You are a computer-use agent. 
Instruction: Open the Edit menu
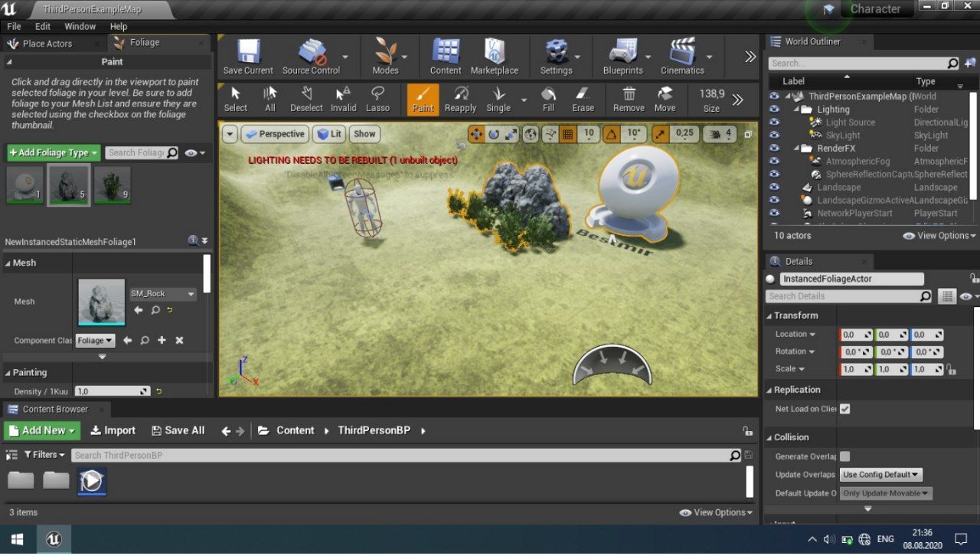43,26
